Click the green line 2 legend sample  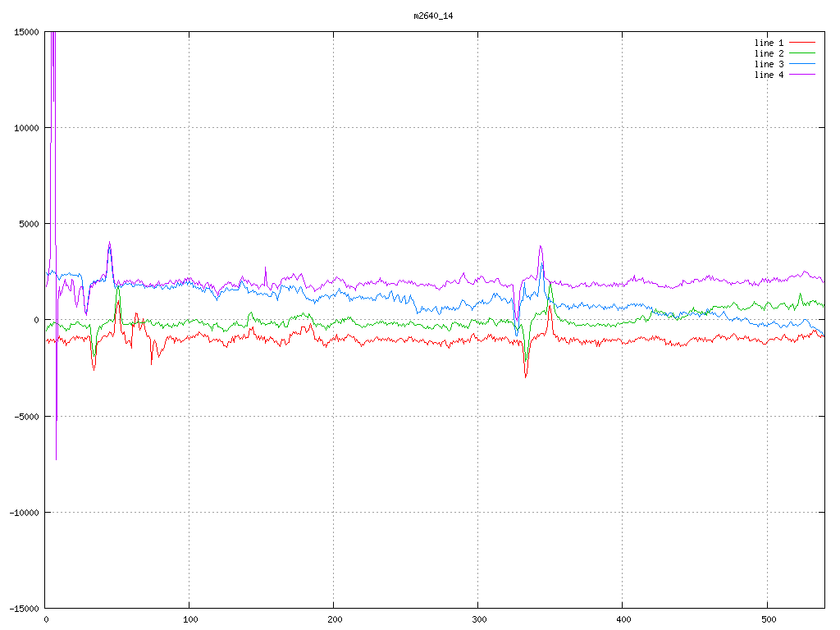point(803,52)
